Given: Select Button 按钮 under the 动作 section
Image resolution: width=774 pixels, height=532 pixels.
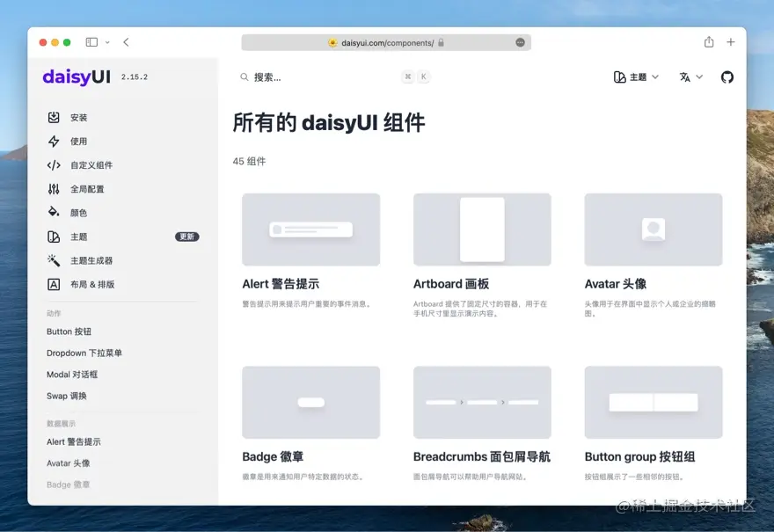Looking at the screenshot, I should point(69,332).
